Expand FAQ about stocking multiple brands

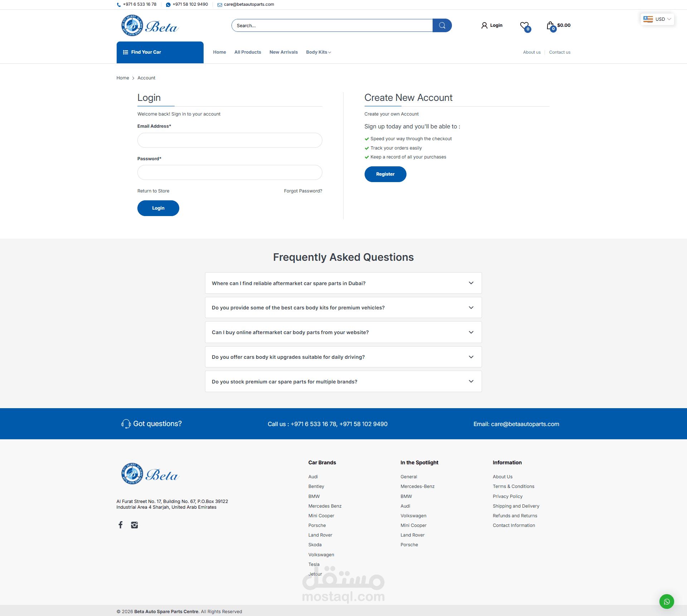343,382
